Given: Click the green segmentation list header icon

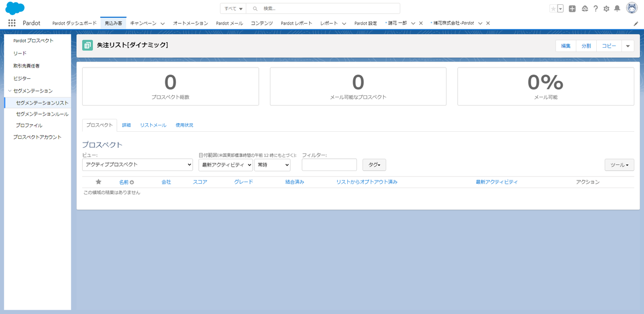Looking at the screenshot, I should (x=86, y=45).
